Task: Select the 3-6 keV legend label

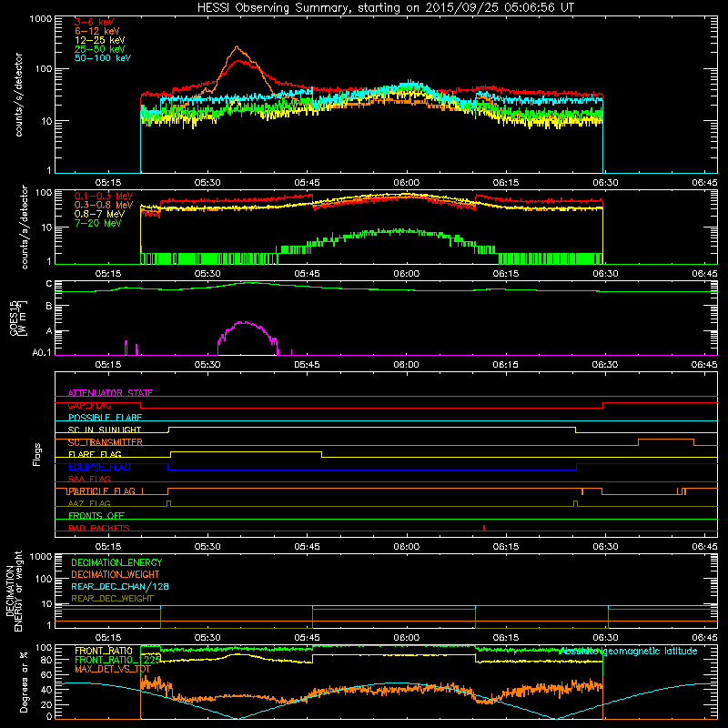Action: pos(95,22)
